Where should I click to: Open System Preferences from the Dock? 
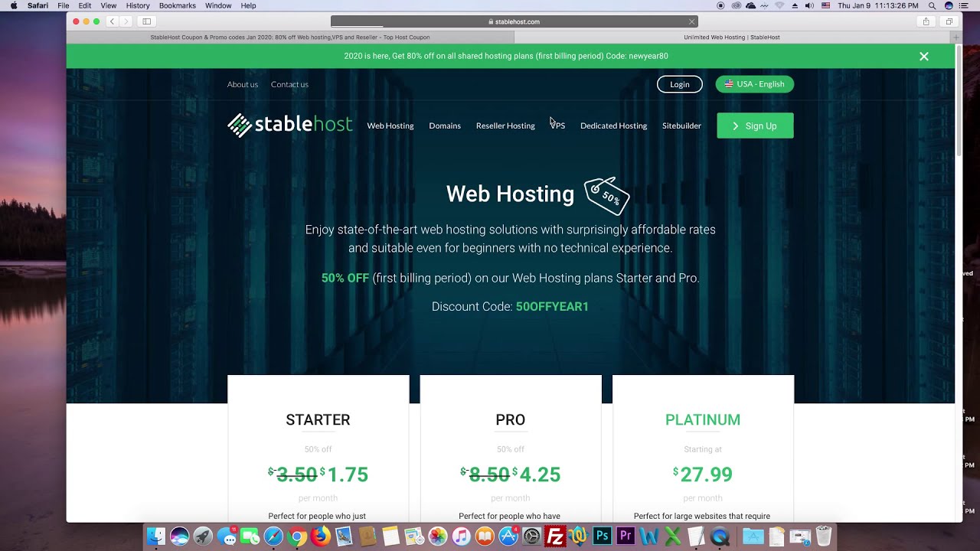pos(531,536)
